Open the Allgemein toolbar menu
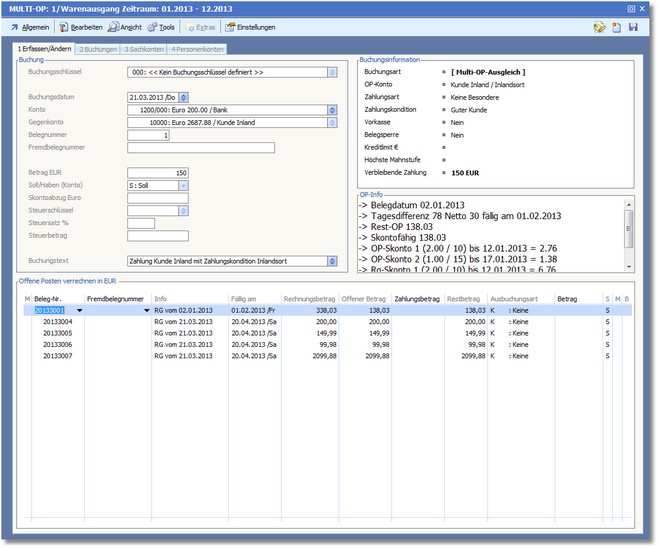The width and height of the screenshot is (658, 548). coord(28,27)
